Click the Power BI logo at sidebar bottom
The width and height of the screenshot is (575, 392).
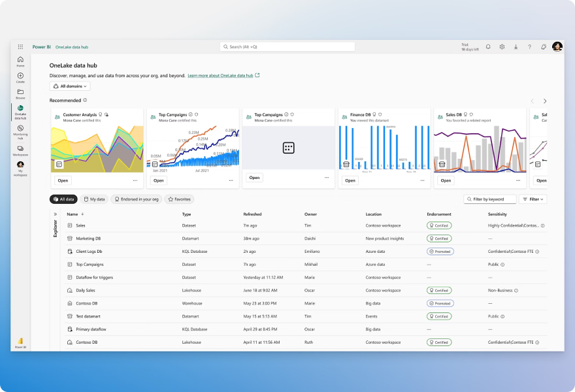pos(20,343)
